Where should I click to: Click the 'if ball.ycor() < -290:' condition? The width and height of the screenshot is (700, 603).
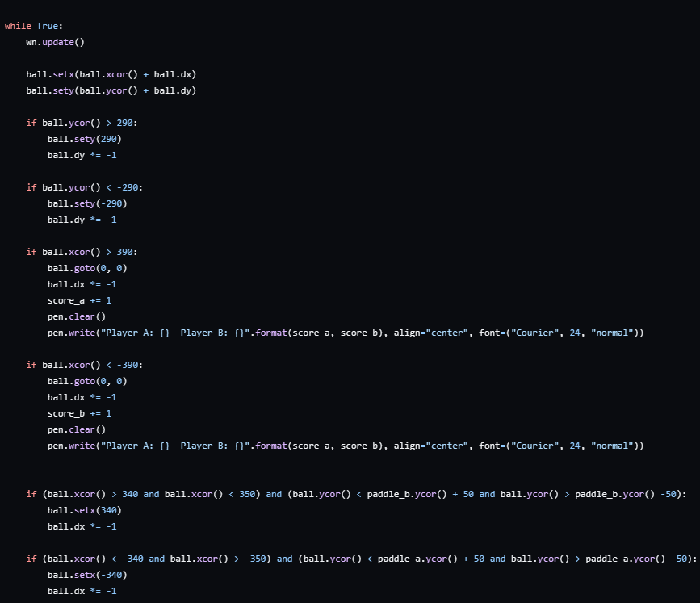click(84, 187)
